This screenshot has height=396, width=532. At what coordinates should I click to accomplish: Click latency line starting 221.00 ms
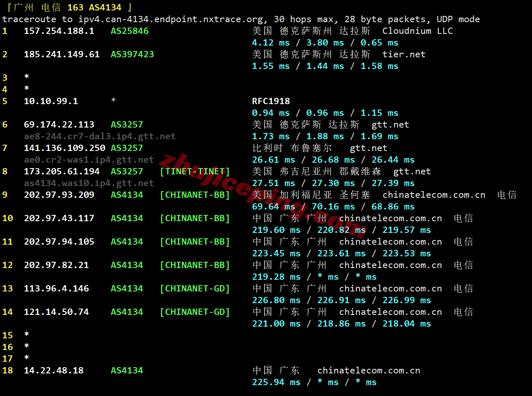[x=341, y=324]
